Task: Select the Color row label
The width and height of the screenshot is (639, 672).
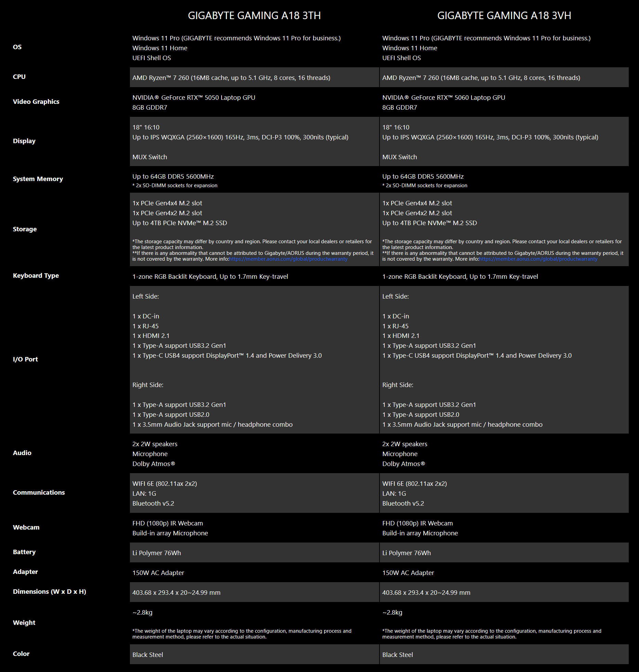Action: [21, 654]
